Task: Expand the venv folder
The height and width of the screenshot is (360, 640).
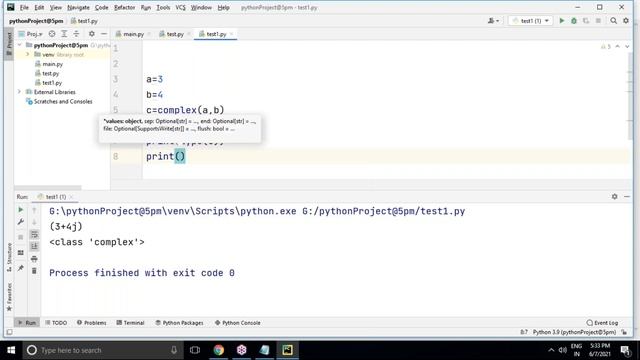Action: tap(27, 54)
